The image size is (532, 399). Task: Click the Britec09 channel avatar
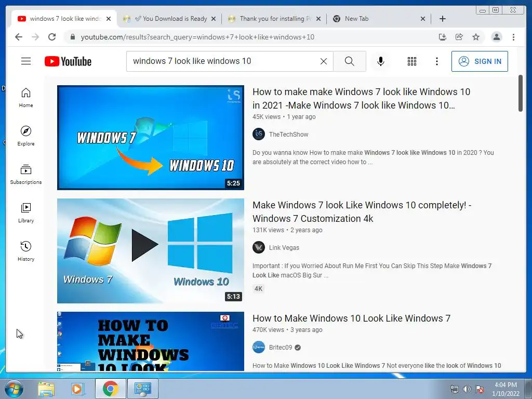(x=259, y=347)
